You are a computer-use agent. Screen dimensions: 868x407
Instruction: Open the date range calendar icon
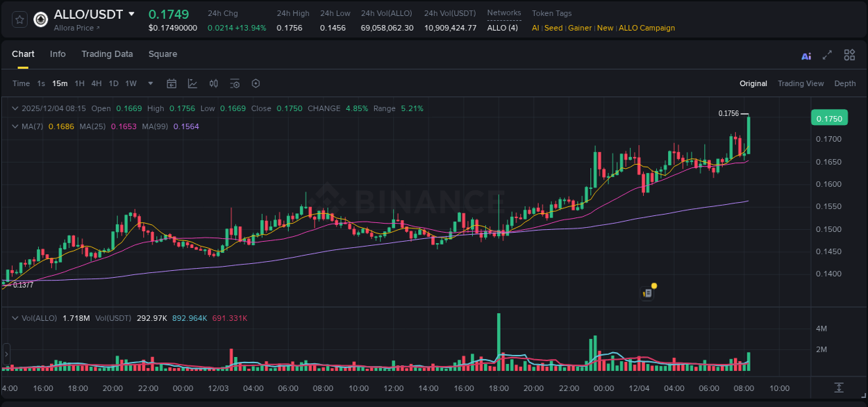tap(172, 83)
